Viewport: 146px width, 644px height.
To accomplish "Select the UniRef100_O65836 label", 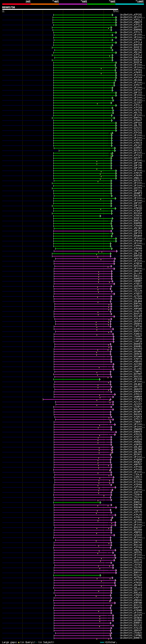I will tap(131, 354).
